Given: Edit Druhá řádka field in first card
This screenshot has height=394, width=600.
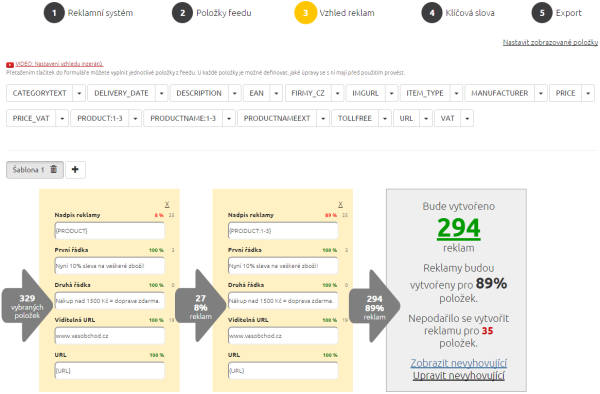Looking at the screenshot, I should tap(109, 301).
